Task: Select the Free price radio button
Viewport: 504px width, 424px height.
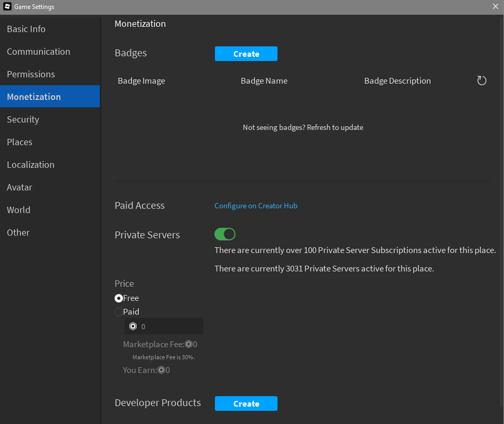Action: pos(119,298)
